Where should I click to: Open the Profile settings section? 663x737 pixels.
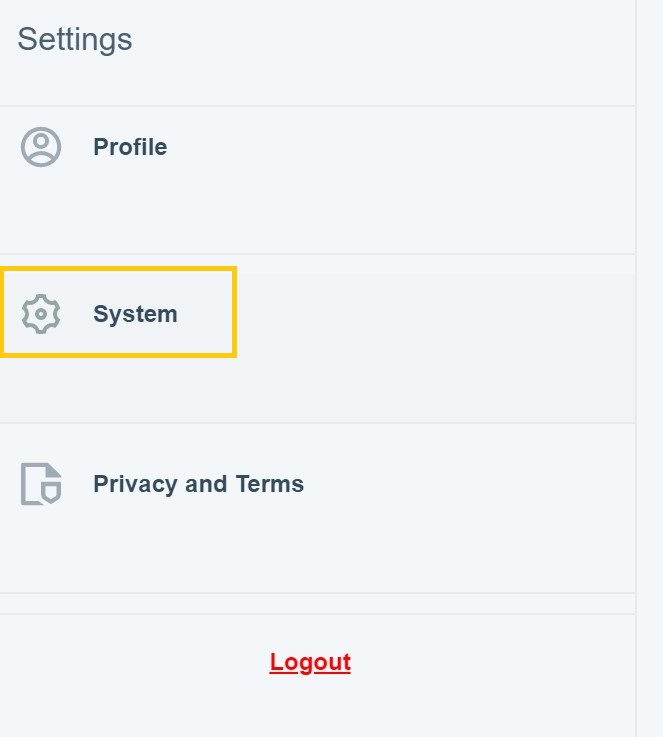point(130,148)
